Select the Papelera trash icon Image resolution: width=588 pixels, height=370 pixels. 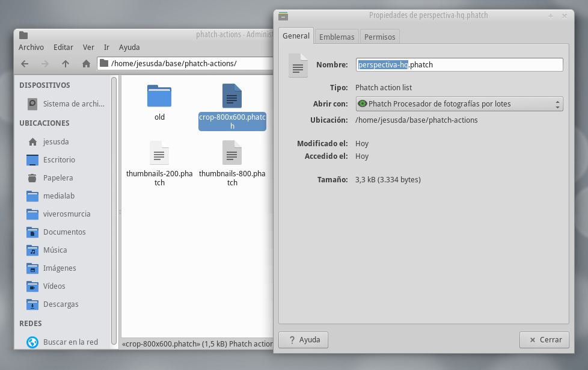(x=31, y=177)
